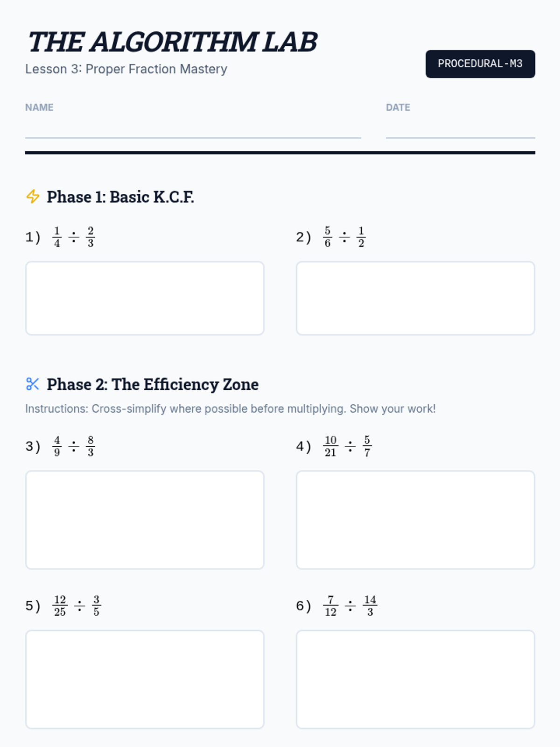Click the lightning bolt icon beside Phase 1
The image size is (560, 747).
pyautogui.click(x=33, y=197)
